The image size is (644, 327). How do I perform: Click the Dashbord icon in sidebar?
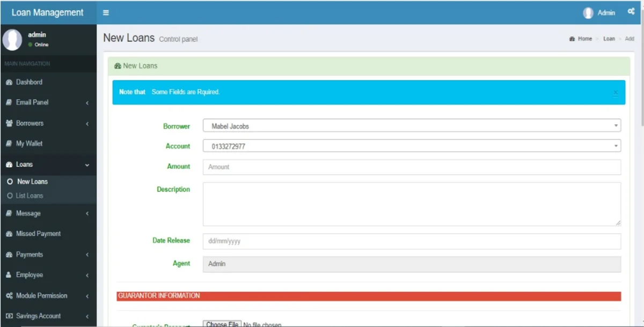(x=9, y=83)
